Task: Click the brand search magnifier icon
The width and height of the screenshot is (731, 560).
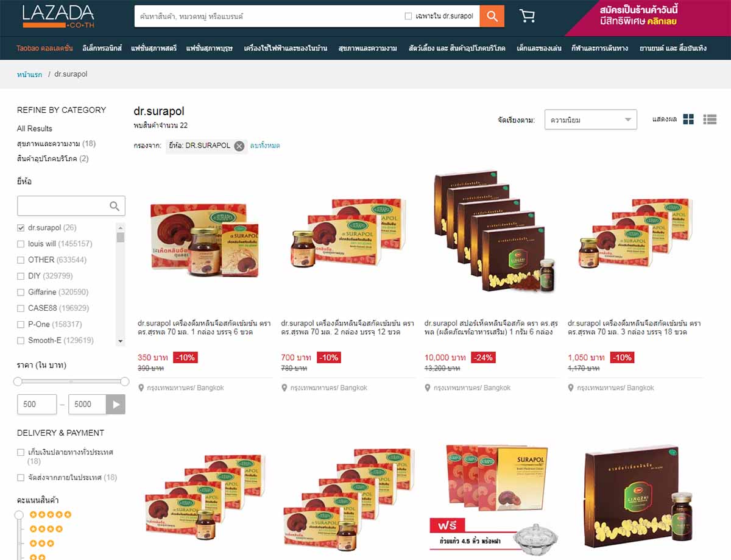Action: tap(115, 206)
